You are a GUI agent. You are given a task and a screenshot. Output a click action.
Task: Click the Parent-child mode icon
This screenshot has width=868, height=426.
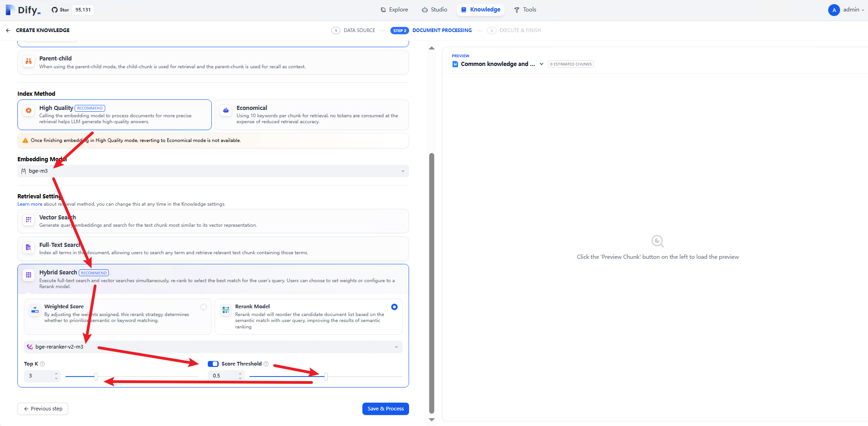click(x=28, y=61)
